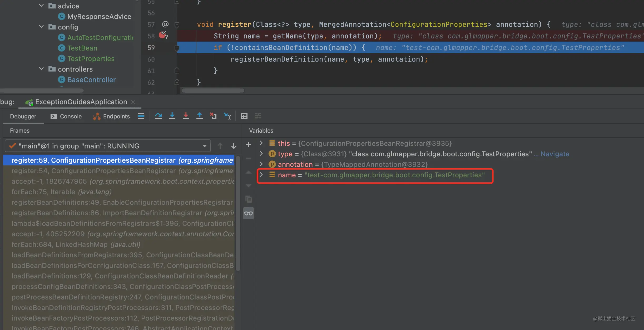Move the watch up with triangle icon
Image resolution: width=644 pixels, height=330 pixels.
coord(248,172)
